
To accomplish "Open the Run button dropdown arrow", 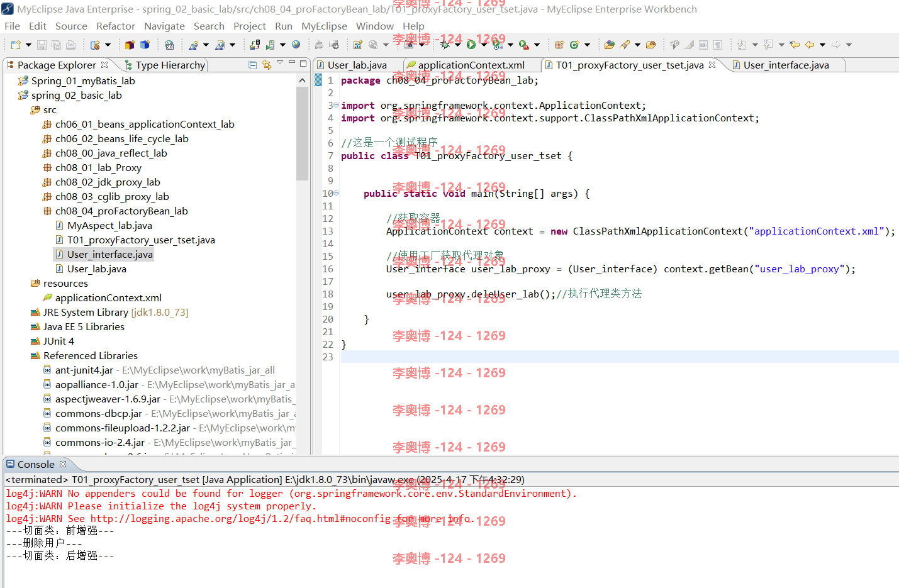I will click(x=484, y=45).
